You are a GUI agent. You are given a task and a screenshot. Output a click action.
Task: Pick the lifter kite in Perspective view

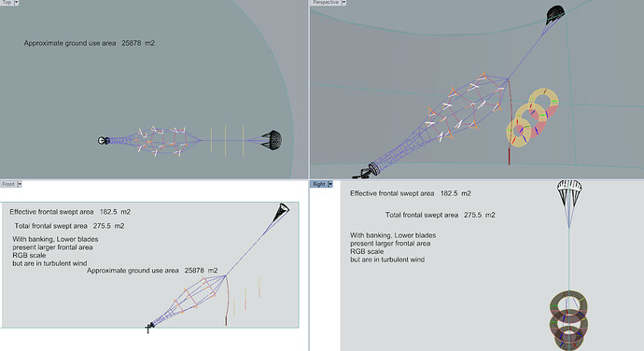pyautogui.click(x=555, y=14)
